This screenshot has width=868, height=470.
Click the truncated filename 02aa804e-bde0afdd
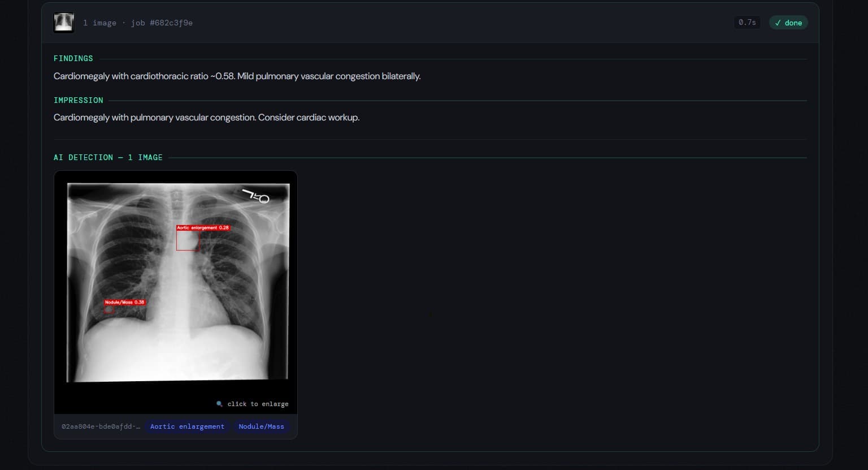pos(101,426)
